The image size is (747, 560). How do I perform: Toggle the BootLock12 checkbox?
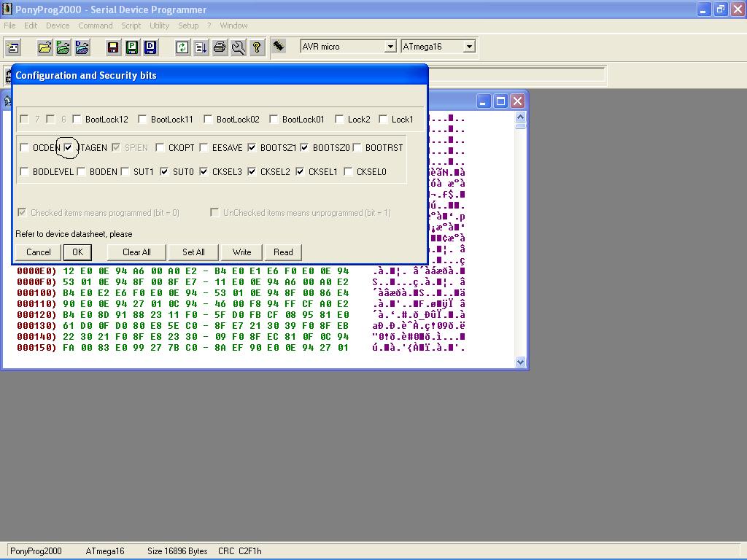(x=77, y=119)
